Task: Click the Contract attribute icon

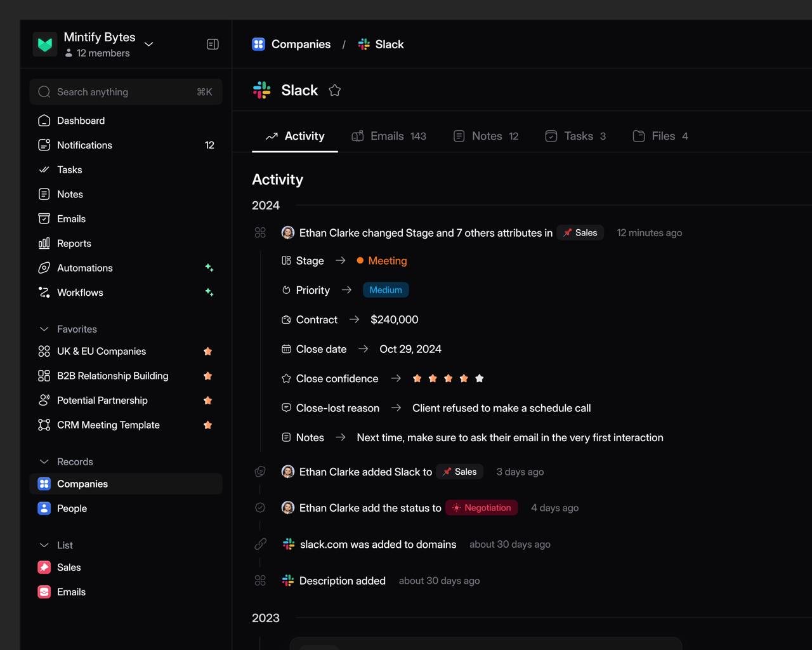Action: point(286,320)
